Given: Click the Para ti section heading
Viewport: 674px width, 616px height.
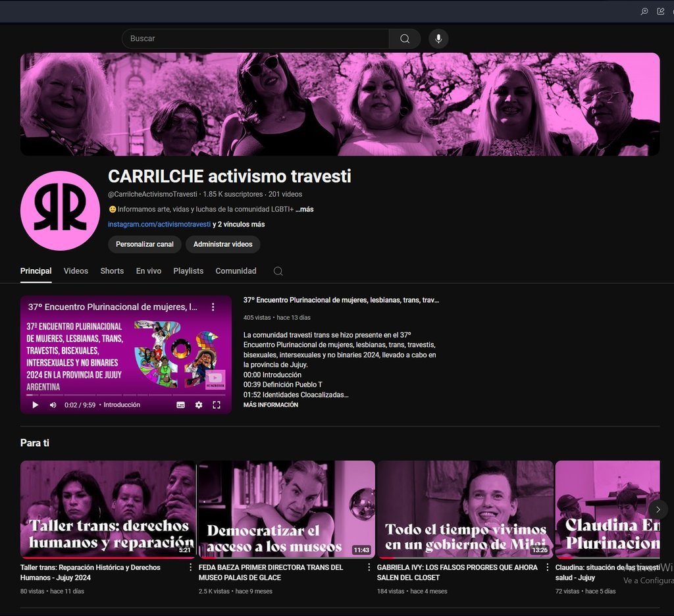Looking at the screenshot, I should point(35,443).
